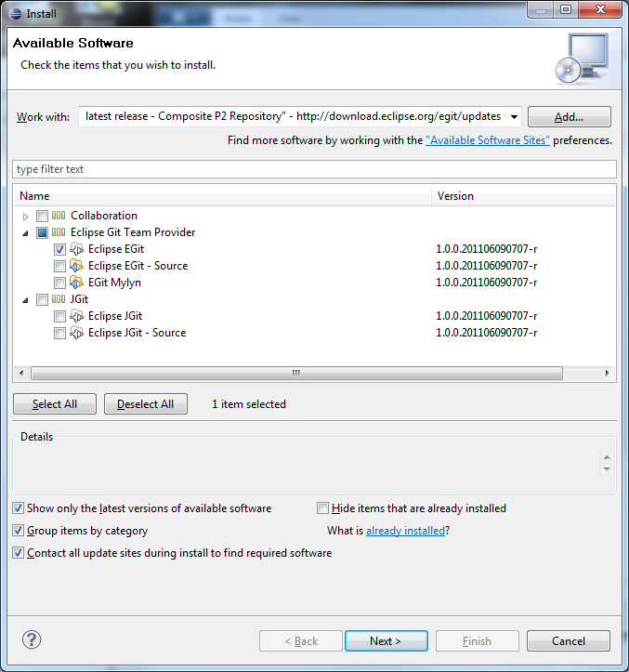This screenshot has height=672, width=629.
Task: Click the Eclipse EGit feature plug-in icon
Action: [x=77, y=248]
